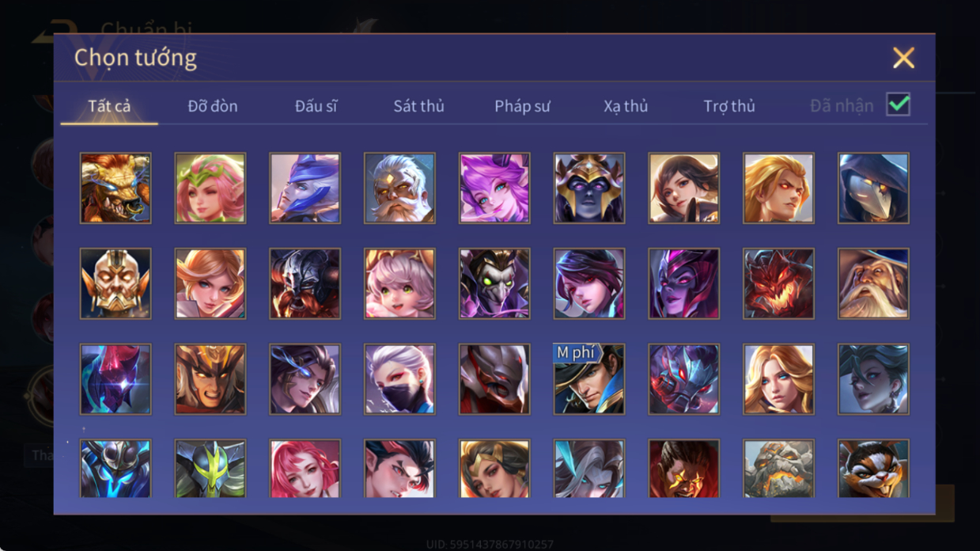
Task: Choose the pink-haired hero with flower crown
Action: tap(210, 188)
